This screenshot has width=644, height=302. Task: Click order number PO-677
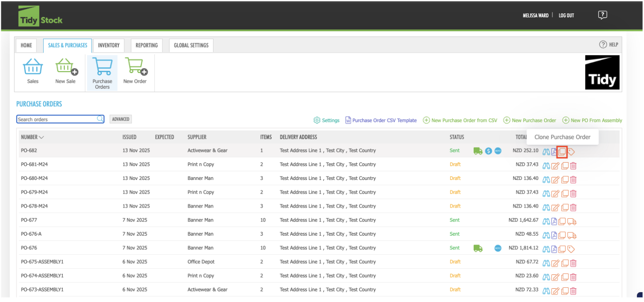(x=29, y=220)
